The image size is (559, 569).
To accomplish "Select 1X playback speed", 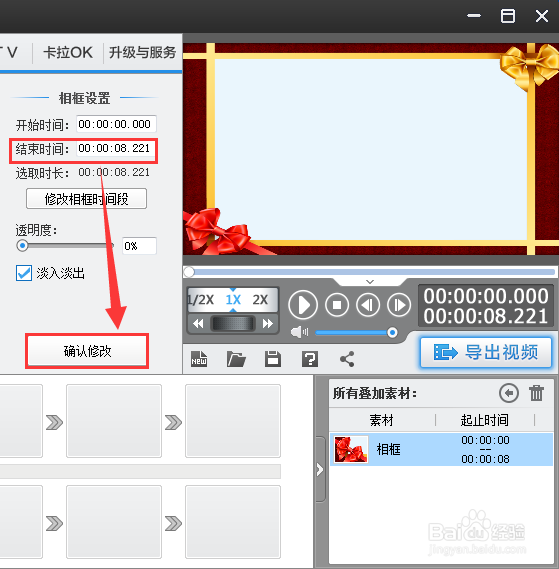I will click(233, 300).
